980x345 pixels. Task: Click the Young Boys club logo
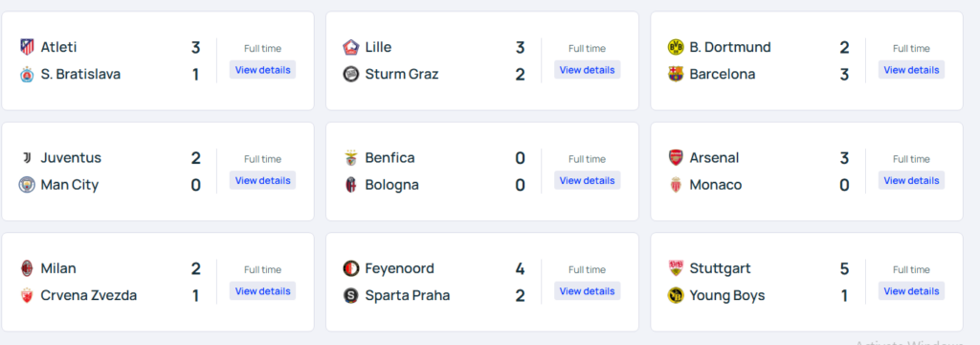coord(676,295)
